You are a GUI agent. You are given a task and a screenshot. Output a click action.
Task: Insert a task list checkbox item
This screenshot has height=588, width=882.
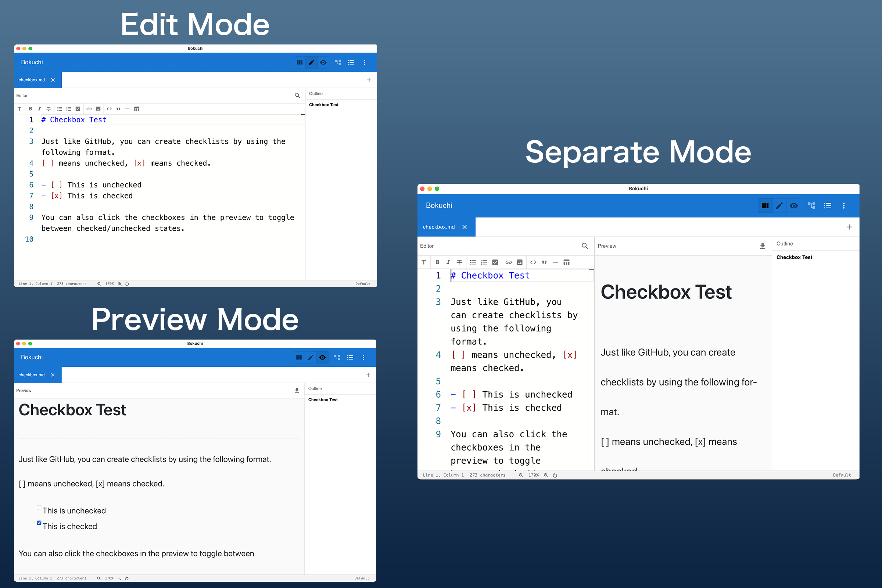[78, 109]
